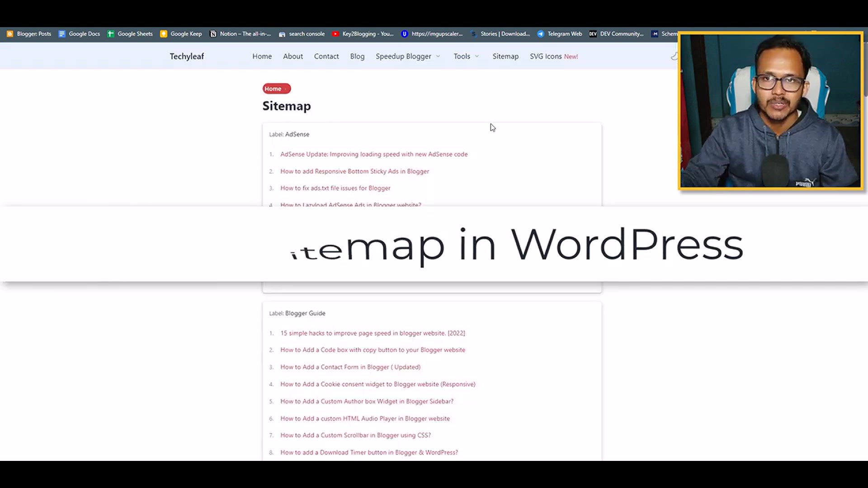Open the search console bookmark
This screenshot has height=488, width=868.
pos(302,34)
